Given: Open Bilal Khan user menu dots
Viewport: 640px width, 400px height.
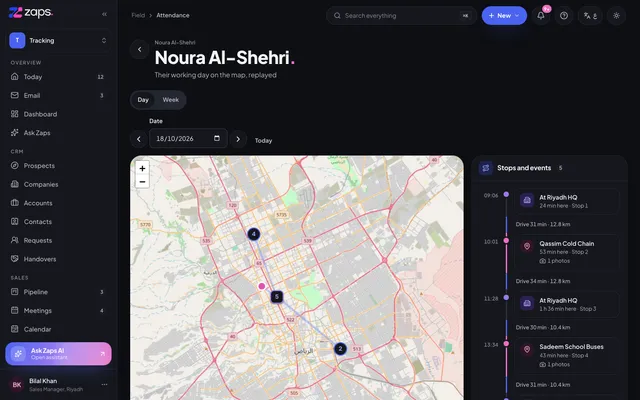Looking at the screenshot, I should (104, 384).
